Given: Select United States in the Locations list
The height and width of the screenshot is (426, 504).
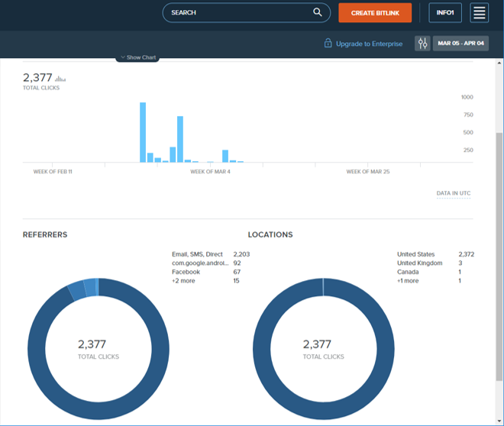Looking at the screenshot, I should click(416, 254).
